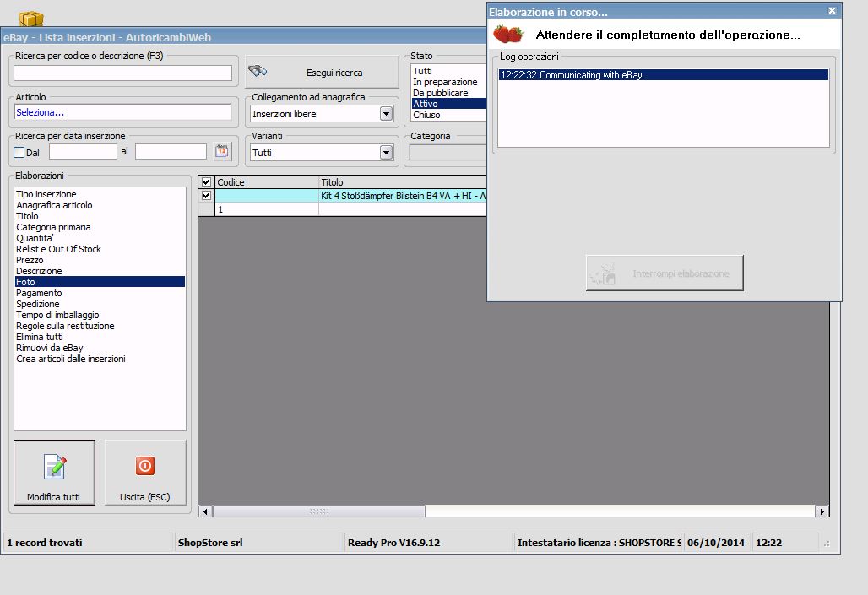Click the Esegui ricerca button
868x595 pixels.
(x=322, y=72)
